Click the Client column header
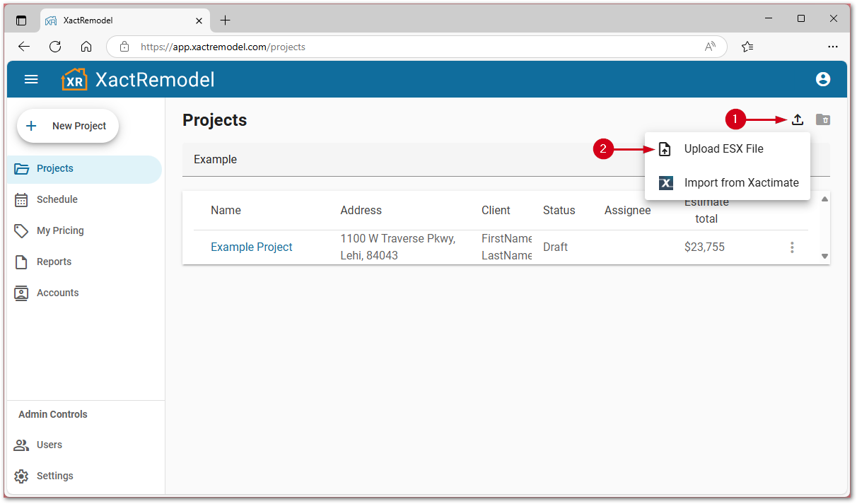This screenshot has width=857, height=504. point(496,211)
